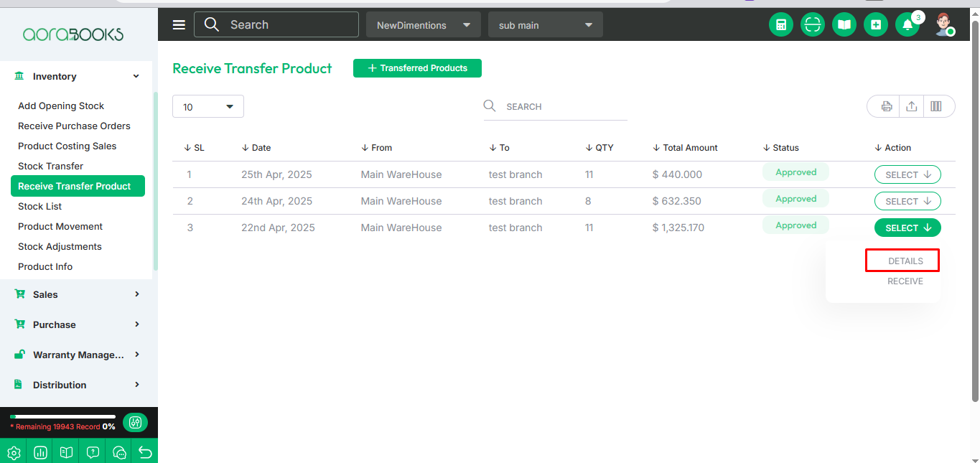The width and height of the screenshot is (980, 463).
Task: Select Receive Transfer Product in sidebar
Action: 78,186
